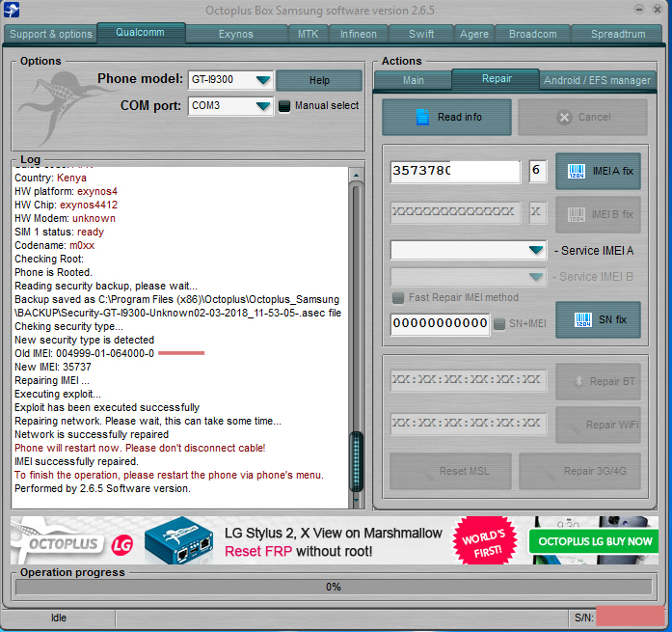Image resolution: width=672 pixels, height=632 pixels.
Task: Click the document icon on Read info
Action: point(422,117)
